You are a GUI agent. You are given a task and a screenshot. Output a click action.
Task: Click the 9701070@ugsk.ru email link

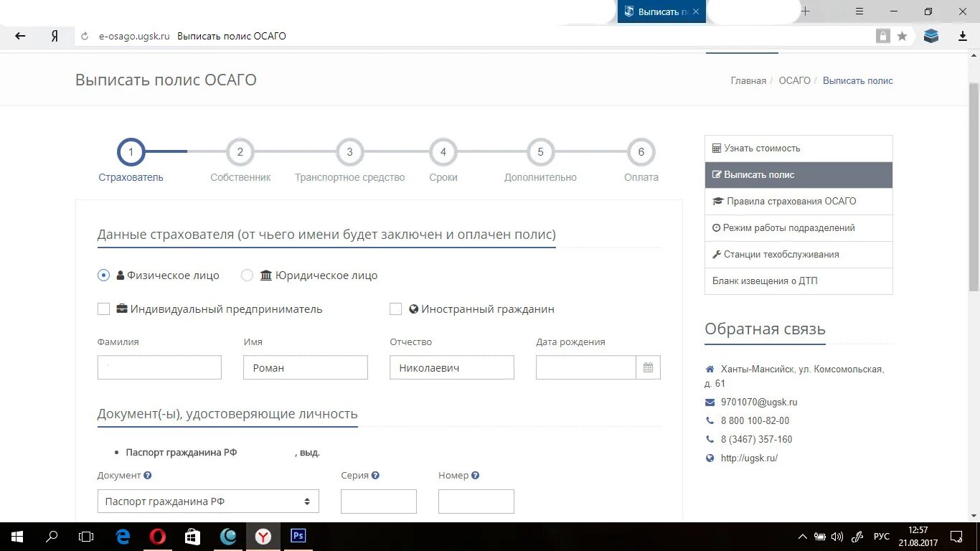759,402
